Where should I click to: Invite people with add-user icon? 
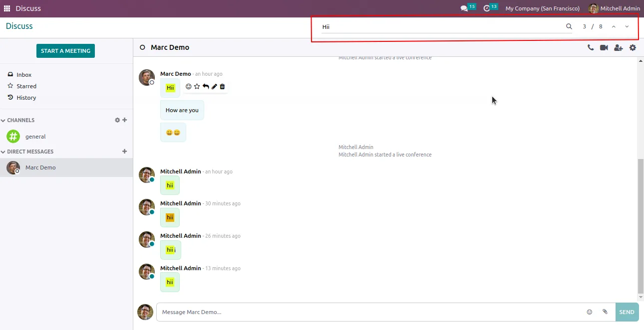pos(619,47)
